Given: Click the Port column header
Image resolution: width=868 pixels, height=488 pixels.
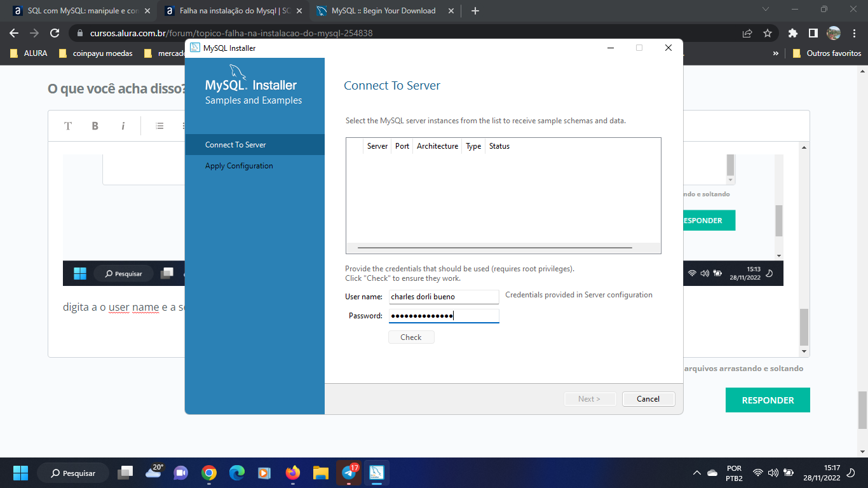Looking at the screenshot, I should coord(402,146).
